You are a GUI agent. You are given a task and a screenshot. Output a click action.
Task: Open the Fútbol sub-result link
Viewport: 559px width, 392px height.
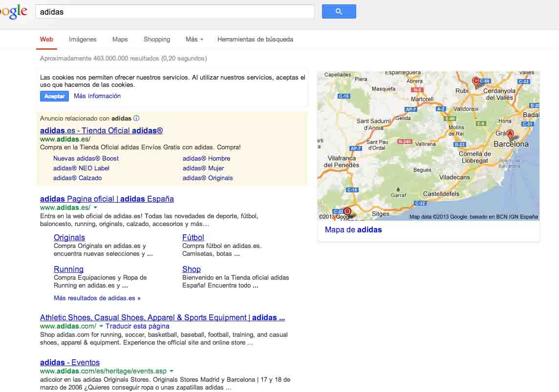tap(193, 237)
